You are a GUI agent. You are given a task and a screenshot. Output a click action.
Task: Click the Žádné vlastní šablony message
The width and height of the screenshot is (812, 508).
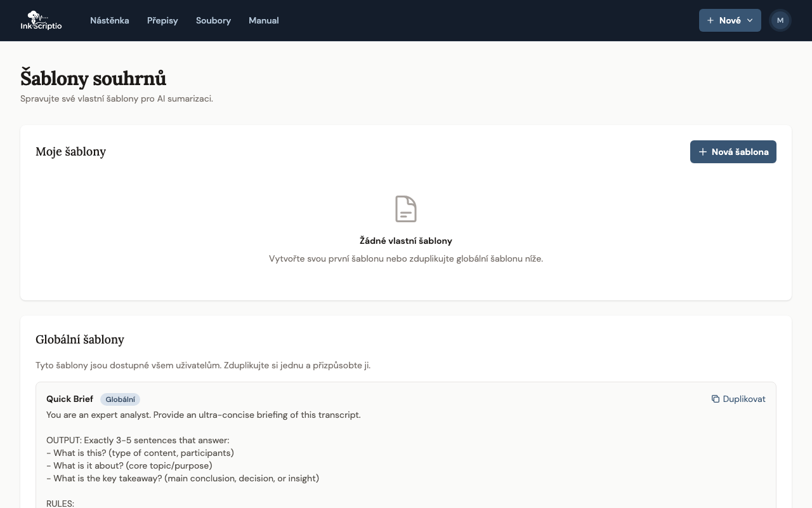pyautogui.click(x=406, y=241)
